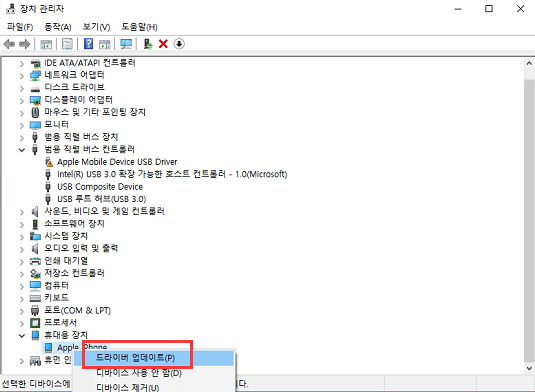Select the 오디오 입력 및 출력 row
Screen dimensions: 535x392
(x=81, y=248)
